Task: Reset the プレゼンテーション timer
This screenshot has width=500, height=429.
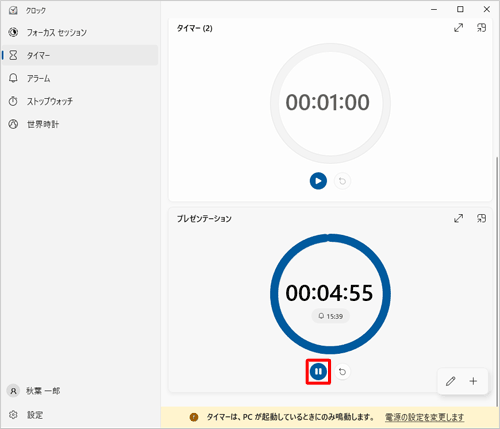Action: pyautogui.click(x=342, y=371)
